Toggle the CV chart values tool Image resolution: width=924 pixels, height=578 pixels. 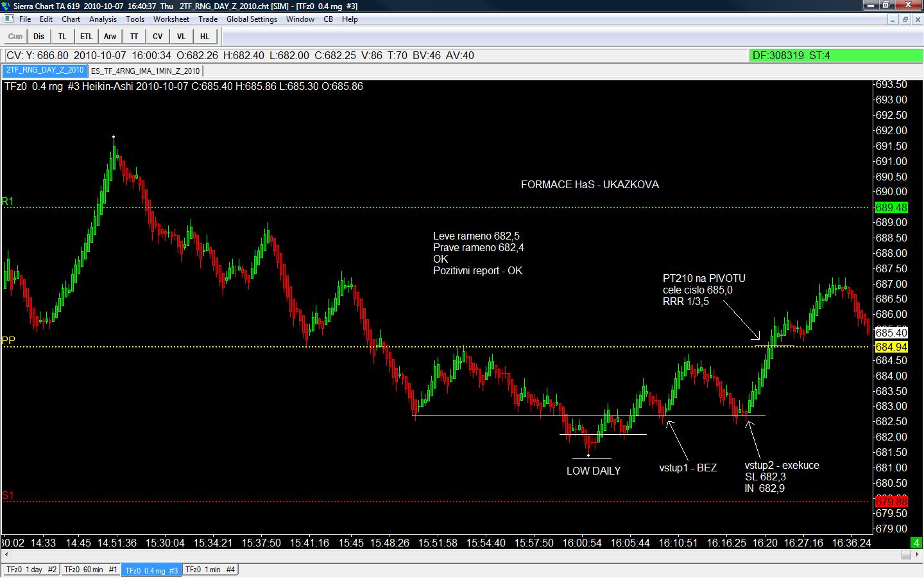[x=158, y=37]
